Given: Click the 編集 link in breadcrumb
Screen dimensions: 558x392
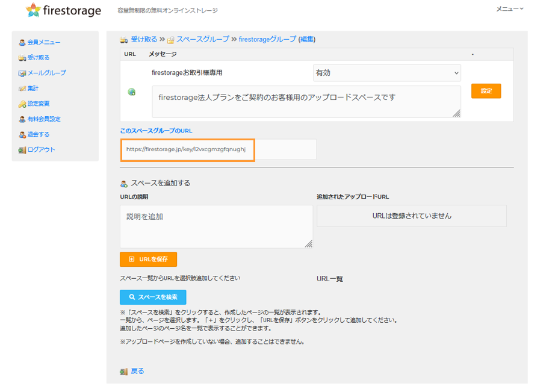Looking at the screenshot, I should (x=307, y=39).
